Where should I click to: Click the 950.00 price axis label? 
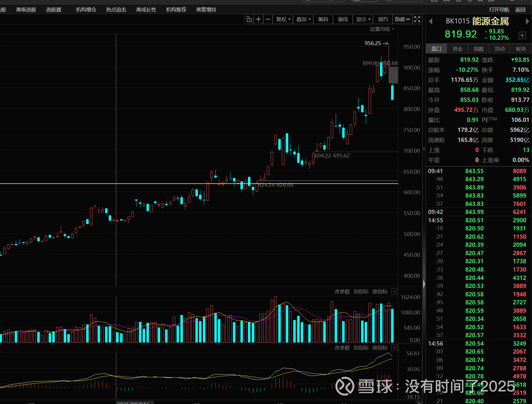click(x=412, y=47)
